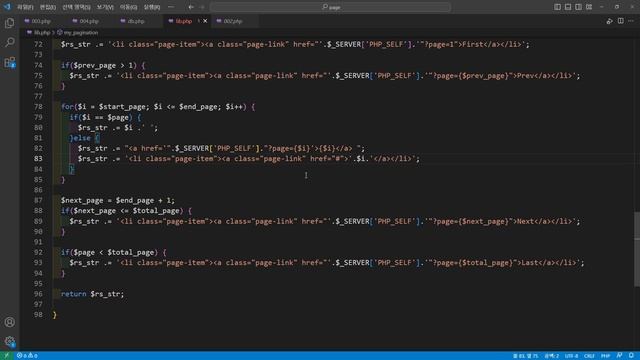Click the vertical scrollbar thumb in editor
This screenshot has width=640, height=360.
[637, 249]
